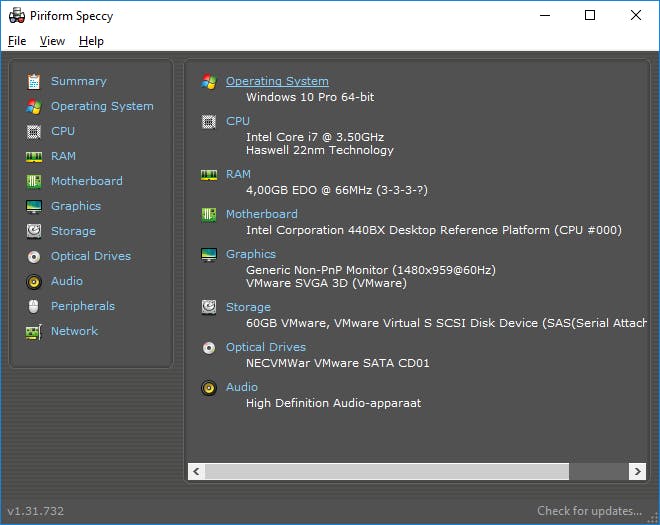Click the Motherboard icon in sidebar
The width and height of the screenshot is (660, 525).
tap(34, 181)
